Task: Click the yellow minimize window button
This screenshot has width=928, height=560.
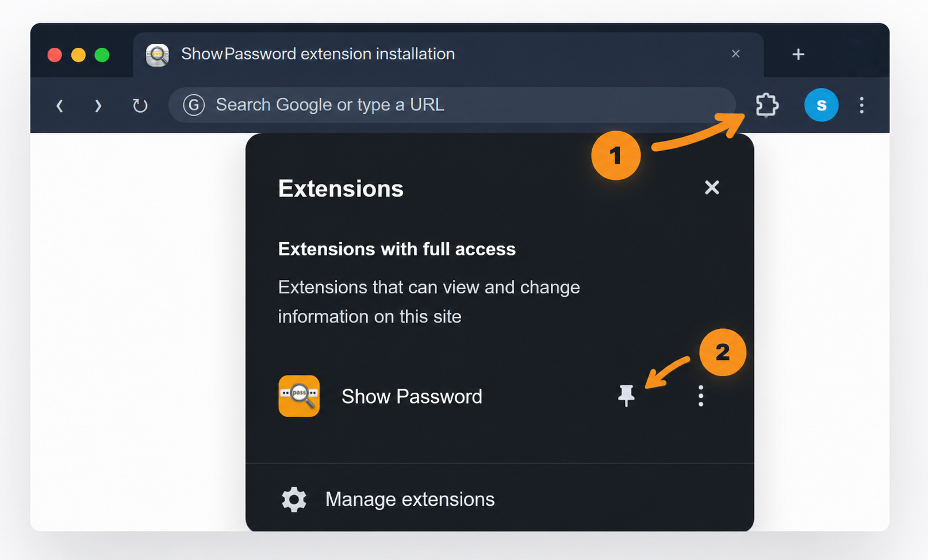Action: pos(78,55)
